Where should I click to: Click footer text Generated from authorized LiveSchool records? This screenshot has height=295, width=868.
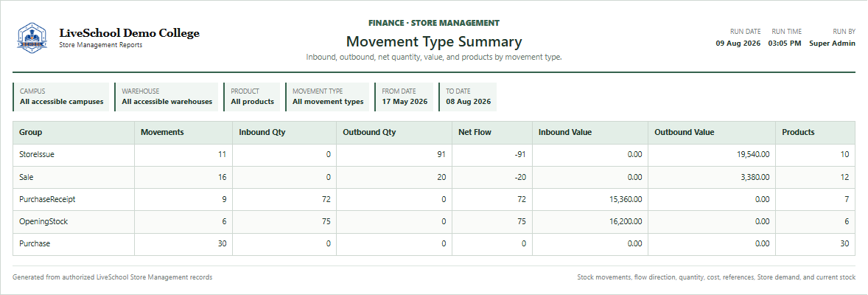coord(113,277)
